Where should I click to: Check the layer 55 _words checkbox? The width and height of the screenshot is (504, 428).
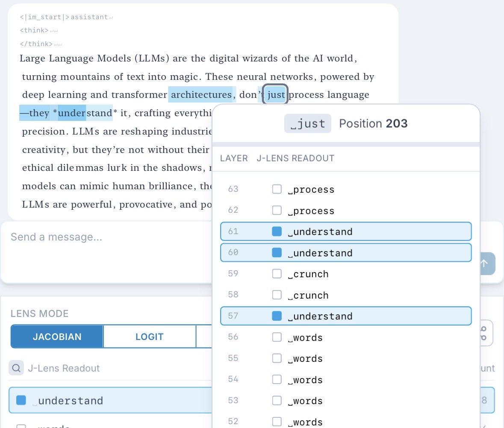277,358
